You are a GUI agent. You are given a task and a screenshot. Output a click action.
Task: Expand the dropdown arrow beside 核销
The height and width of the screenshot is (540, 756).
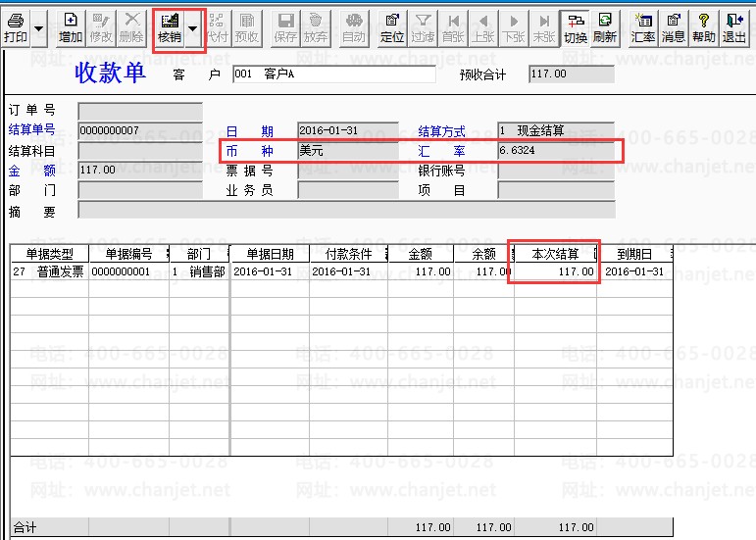pos(193,28)
